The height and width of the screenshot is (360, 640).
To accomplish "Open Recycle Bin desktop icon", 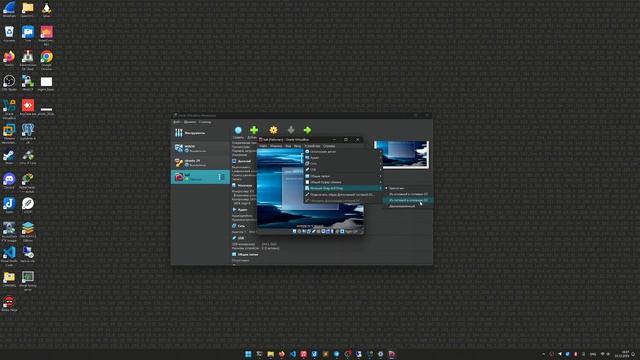I will coord(9,33).
